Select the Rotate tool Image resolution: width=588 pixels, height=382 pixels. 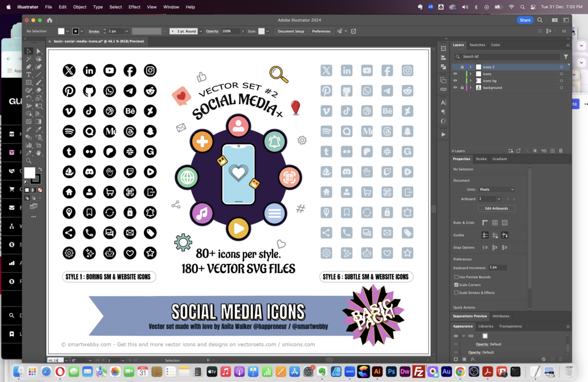point(29,98)
